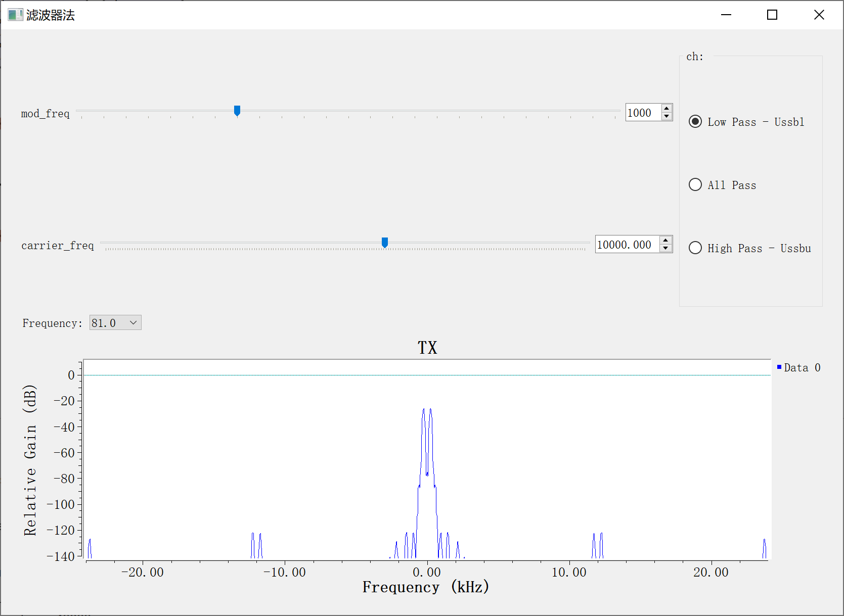The height and width of the screenshot is (616, 844).
Task: Decrement carrier_freq with the down arrow
Action: (x=666, y=249)
